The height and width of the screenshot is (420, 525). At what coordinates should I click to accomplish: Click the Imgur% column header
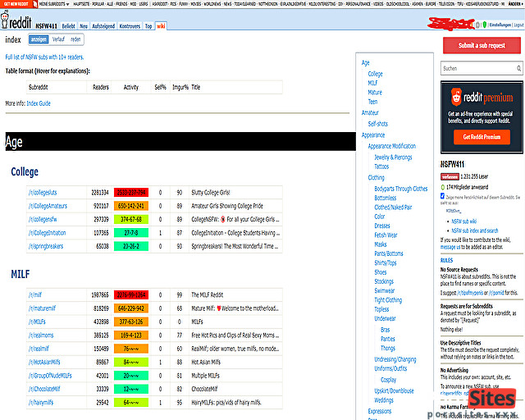tap(180, 87)
